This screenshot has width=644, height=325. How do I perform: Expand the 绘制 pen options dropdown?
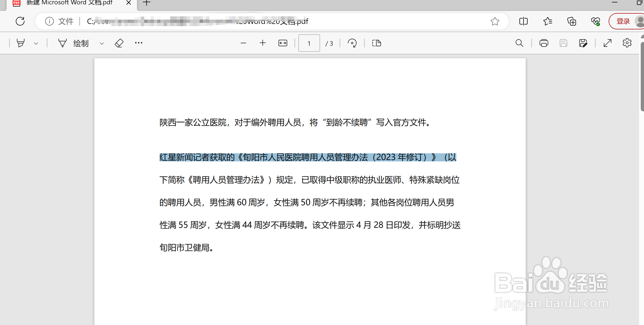[101, 43]
